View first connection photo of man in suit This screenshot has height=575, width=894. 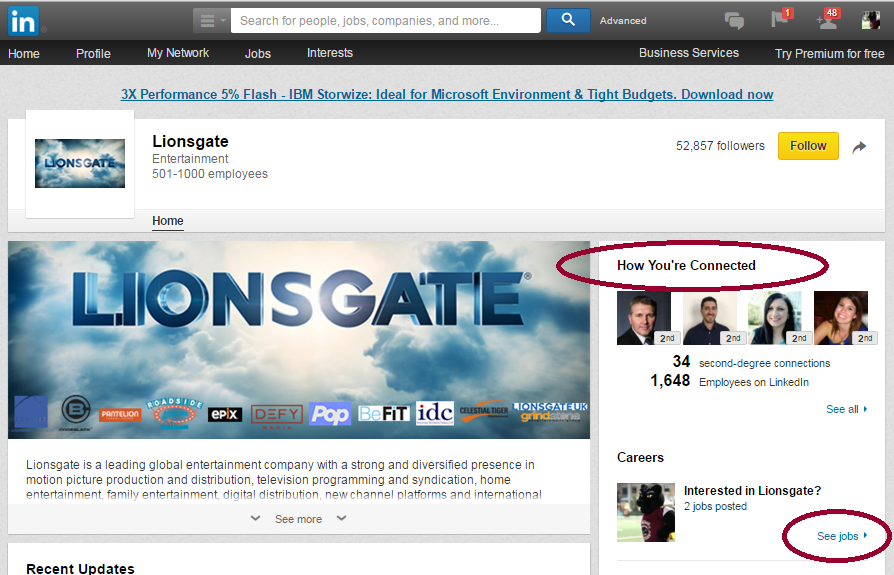644,318
